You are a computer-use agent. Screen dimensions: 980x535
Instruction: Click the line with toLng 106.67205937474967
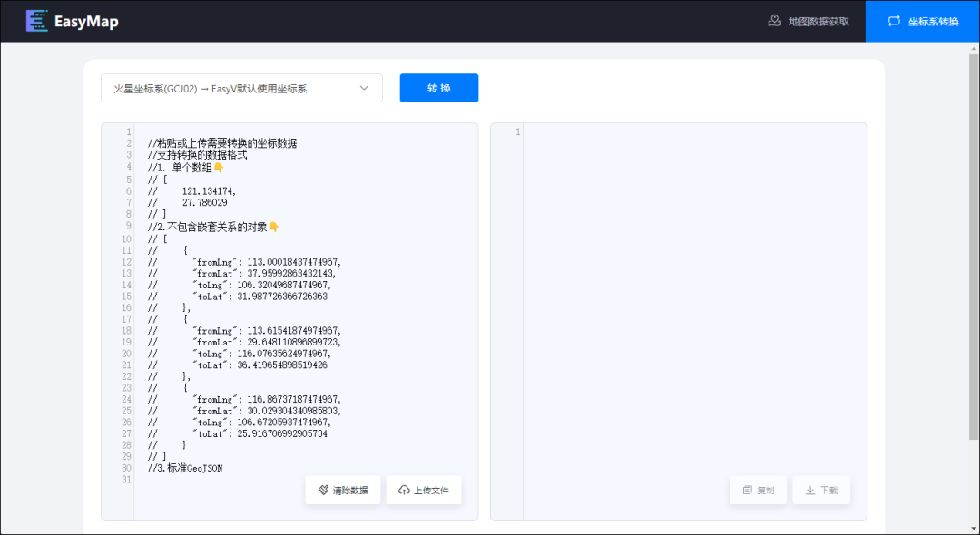(x=240, y=423)
